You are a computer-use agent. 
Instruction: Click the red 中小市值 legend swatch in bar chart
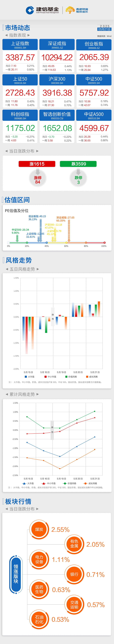[46, 377]
